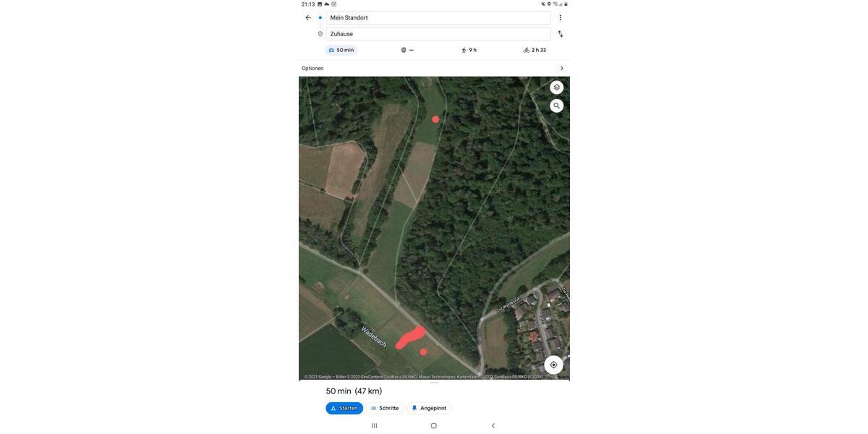Viewport: 868px width, 434px height.
Task: Open the three-dot overflow menu
Action: click(560, 17)
